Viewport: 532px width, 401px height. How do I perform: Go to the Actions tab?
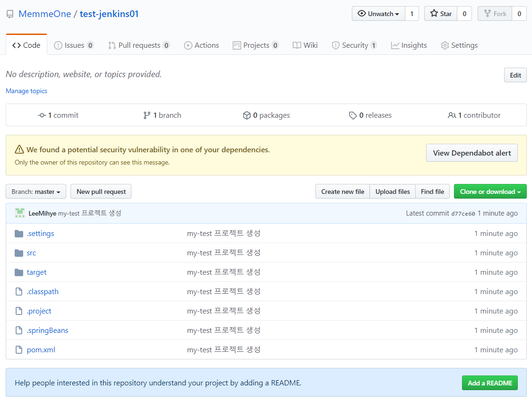coord(201,45)
